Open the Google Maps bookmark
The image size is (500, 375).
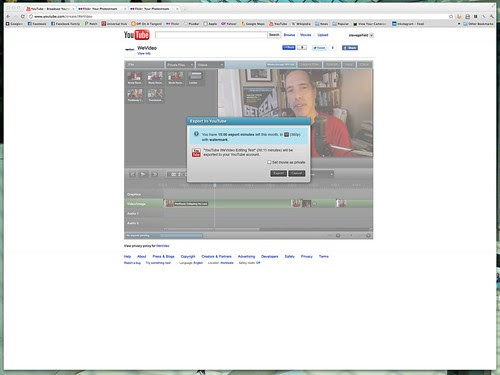(253, 24)
